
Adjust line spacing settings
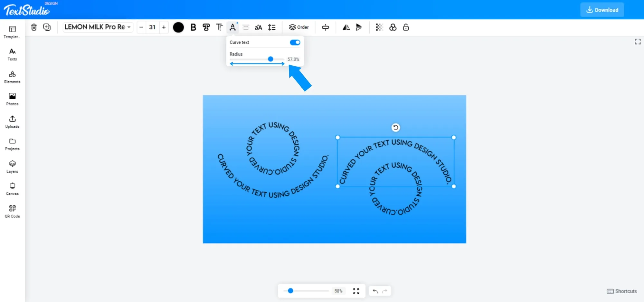click(x=272, y=27)
